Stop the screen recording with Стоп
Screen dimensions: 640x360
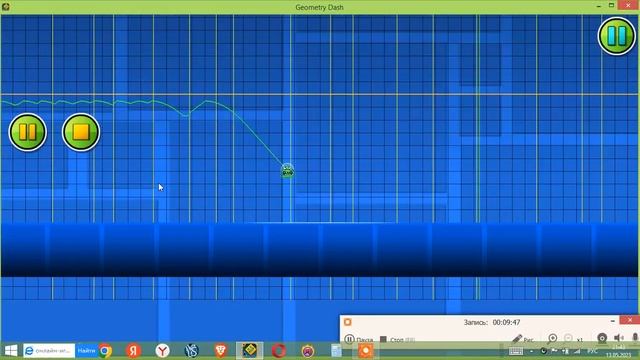click(397, 340)
